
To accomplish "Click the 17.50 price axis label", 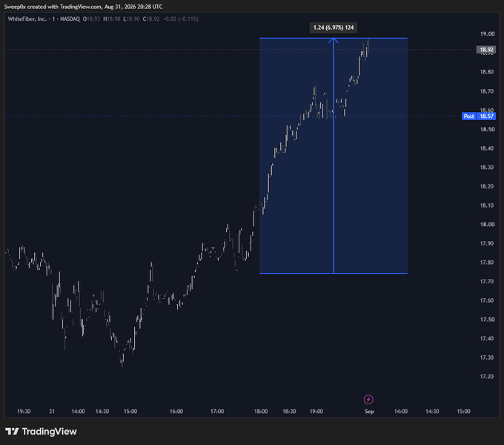I will (x=487, y=319).
